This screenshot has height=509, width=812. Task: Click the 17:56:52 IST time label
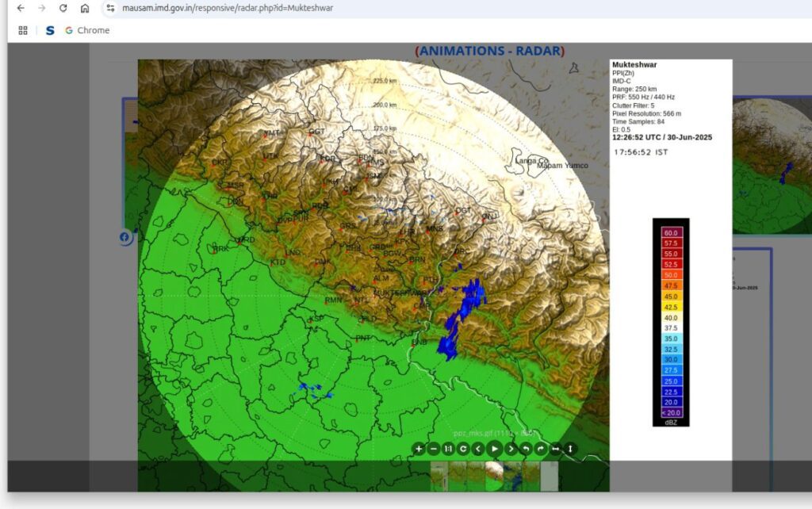(x=641, y=152)
